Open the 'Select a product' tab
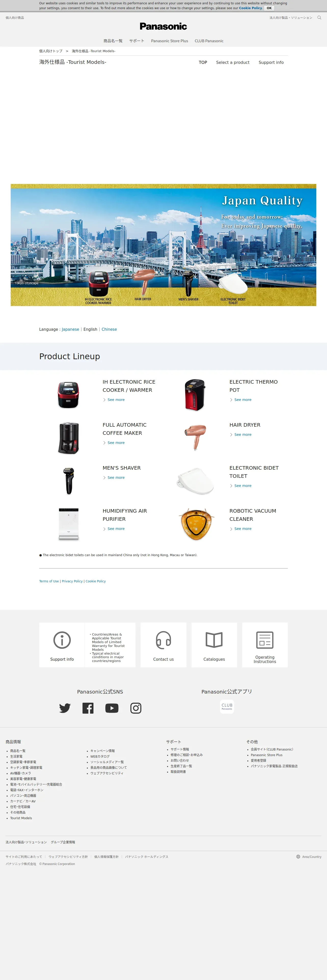The image size is (327, 980). point(233,62)
